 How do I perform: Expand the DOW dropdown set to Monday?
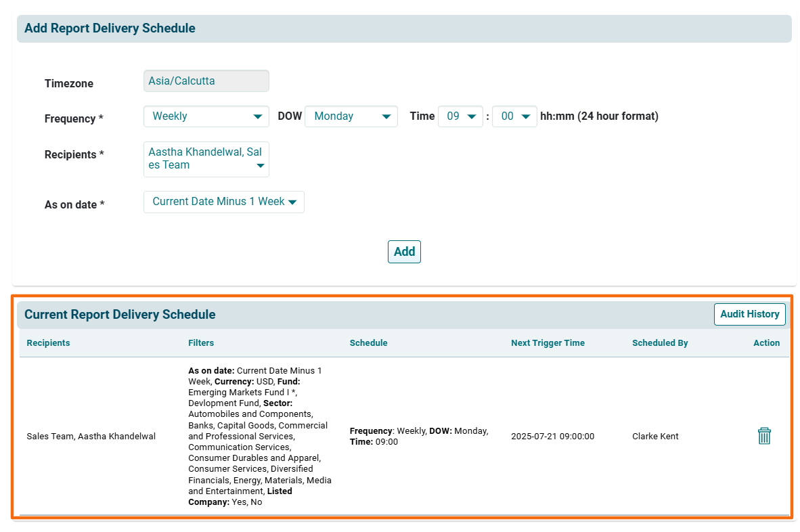click(x=351, y=116)
